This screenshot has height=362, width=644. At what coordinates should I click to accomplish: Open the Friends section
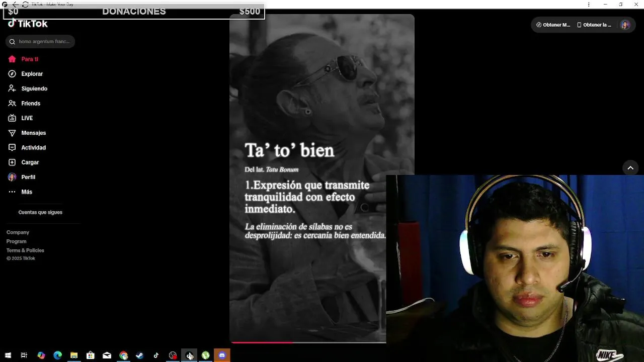click(x=24, y=104)
